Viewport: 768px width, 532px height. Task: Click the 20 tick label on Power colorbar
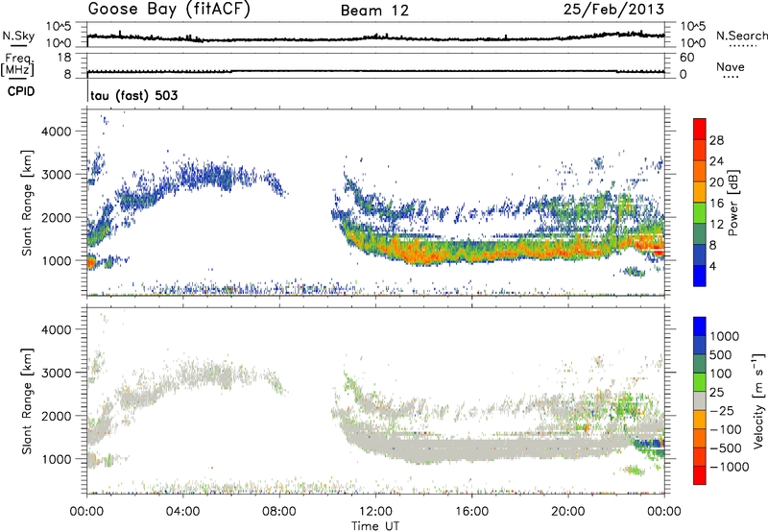[716, 182]
